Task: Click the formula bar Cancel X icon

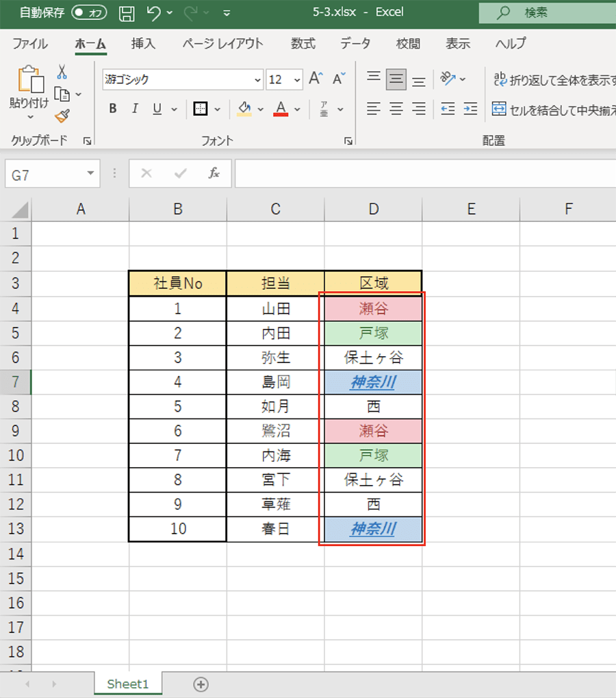Action: tap(146, 173)
